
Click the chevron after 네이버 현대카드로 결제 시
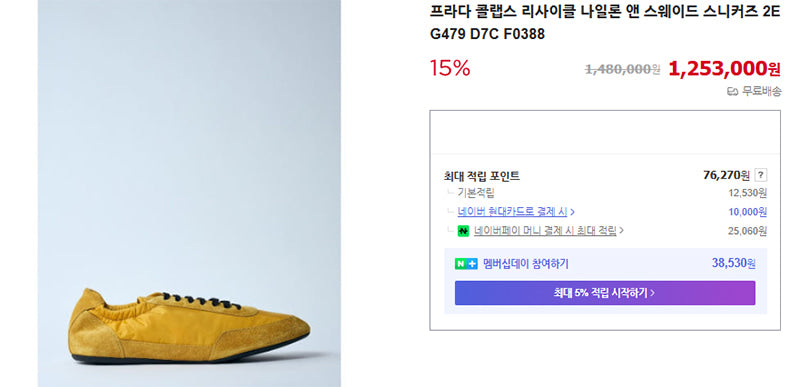572,212
